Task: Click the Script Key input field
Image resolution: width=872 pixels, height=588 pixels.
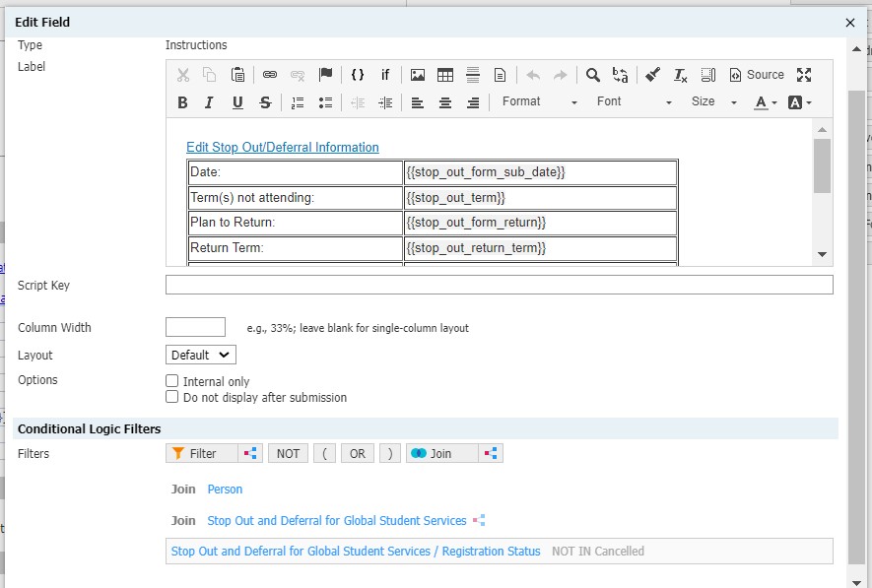Action: [499, 286]
